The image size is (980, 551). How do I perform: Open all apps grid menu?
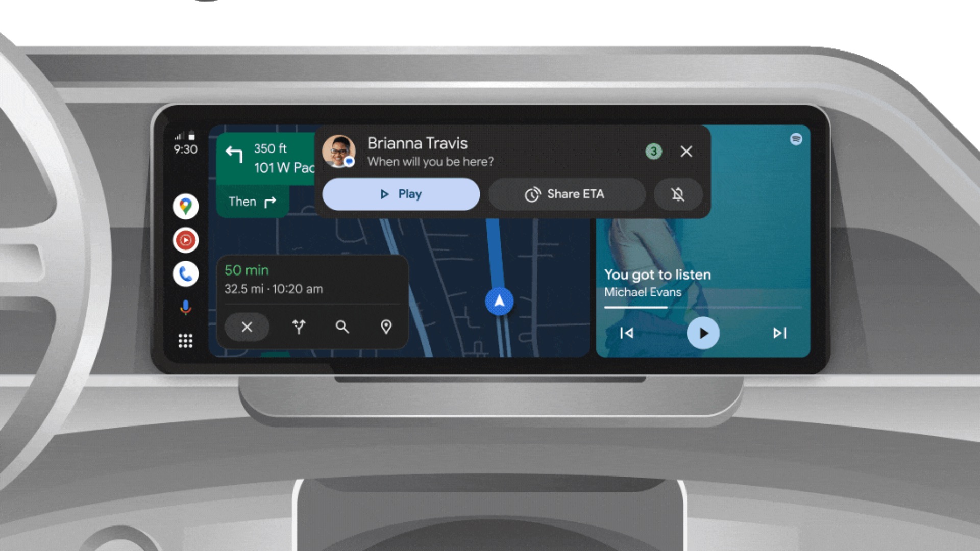click(185, 340)
